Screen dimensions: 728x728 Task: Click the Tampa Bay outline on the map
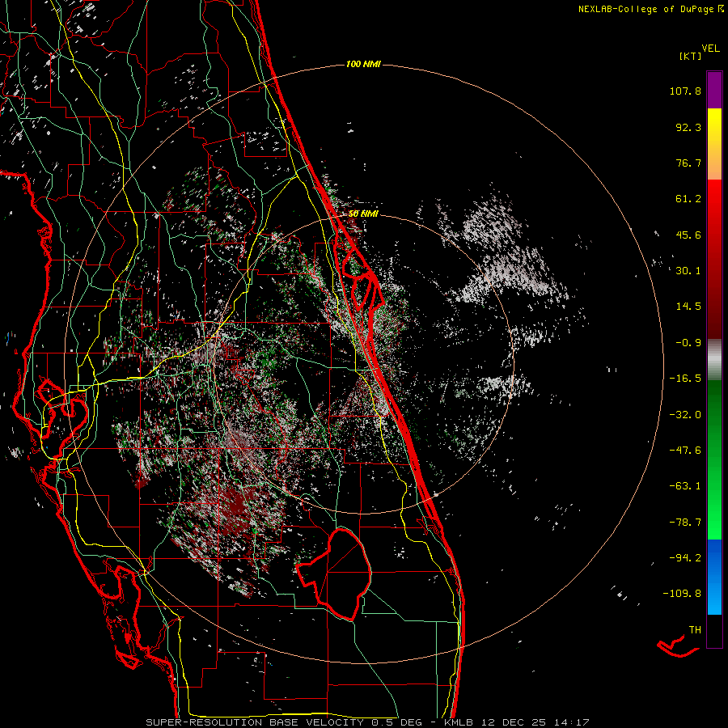pos(62,420)
